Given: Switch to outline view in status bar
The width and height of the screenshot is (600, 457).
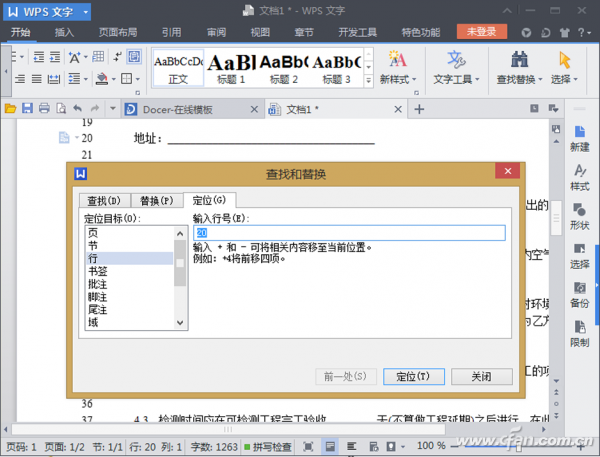Looking at the screenshot, I should [x=351, y=446].
